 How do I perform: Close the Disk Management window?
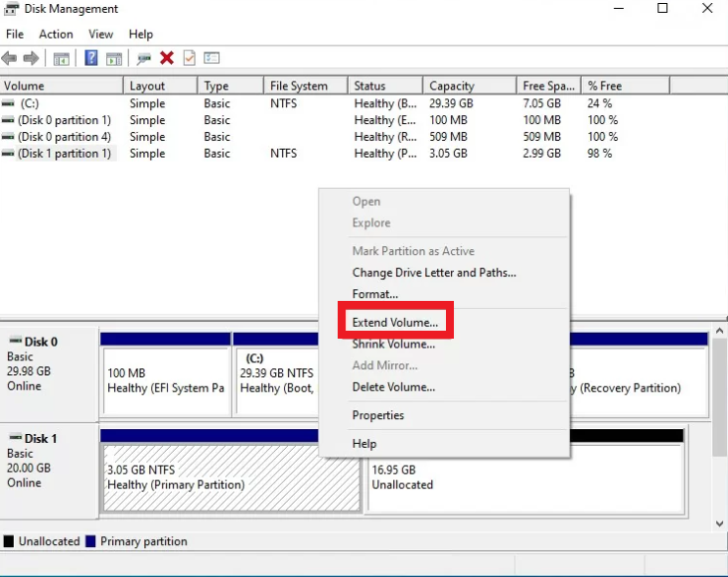point(707,8)
